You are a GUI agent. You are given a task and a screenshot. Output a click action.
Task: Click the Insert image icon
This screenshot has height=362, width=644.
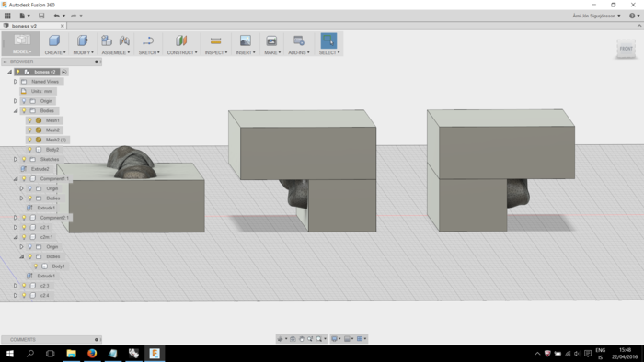(246, 40)
